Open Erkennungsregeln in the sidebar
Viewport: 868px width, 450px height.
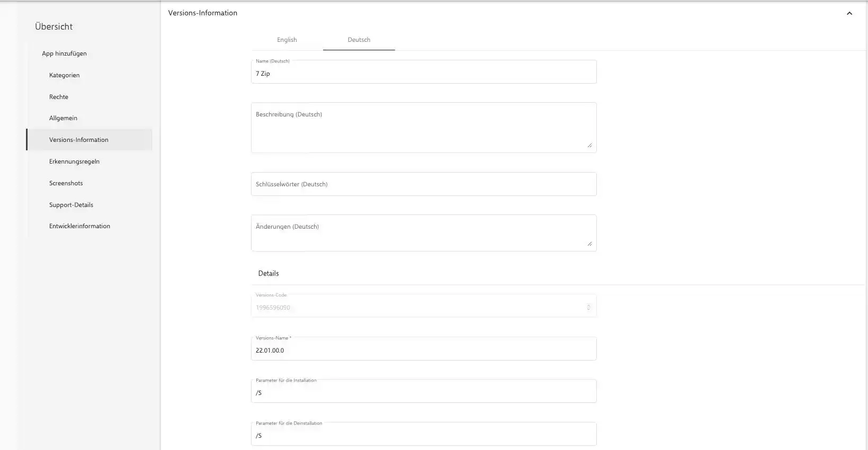click(x=74, y=161)
